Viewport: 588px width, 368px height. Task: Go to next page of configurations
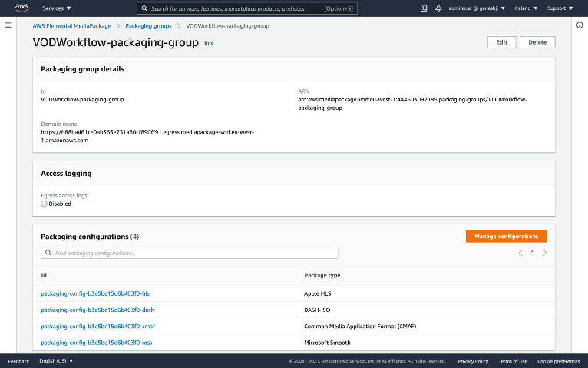click(x=544, y=253)
